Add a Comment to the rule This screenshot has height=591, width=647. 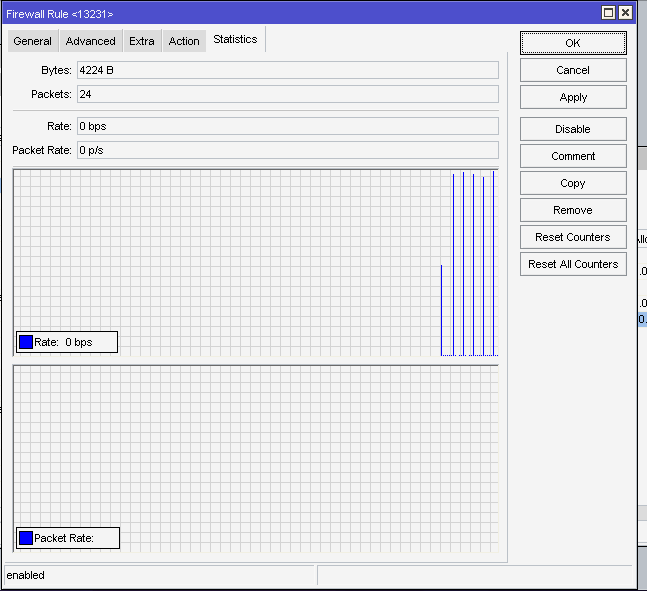tap(573, 156)
